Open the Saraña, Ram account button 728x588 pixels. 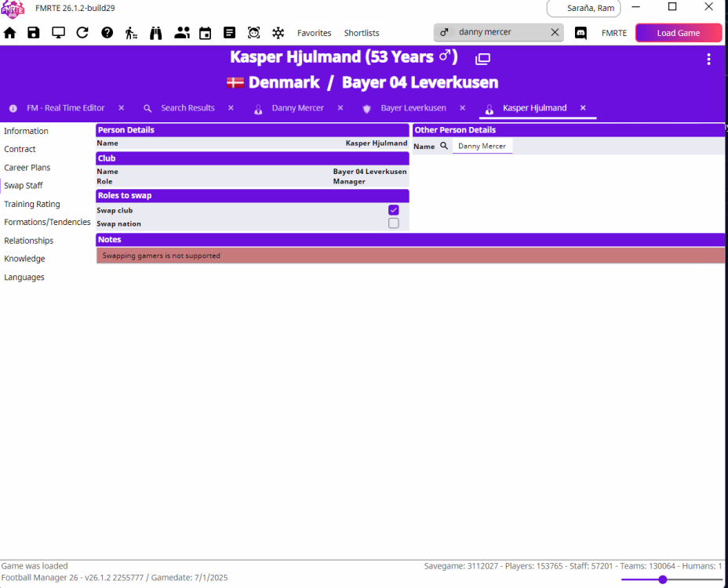pos(583,9)
